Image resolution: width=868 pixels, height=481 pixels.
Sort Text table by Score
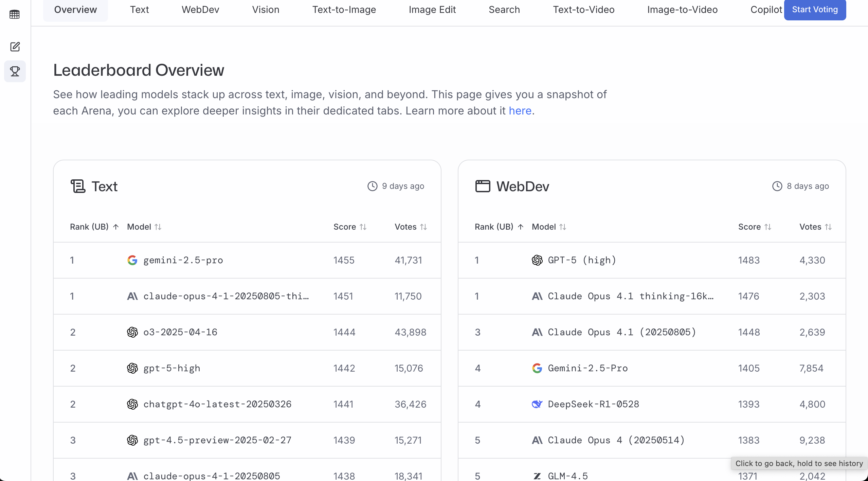tap(350, 227)
